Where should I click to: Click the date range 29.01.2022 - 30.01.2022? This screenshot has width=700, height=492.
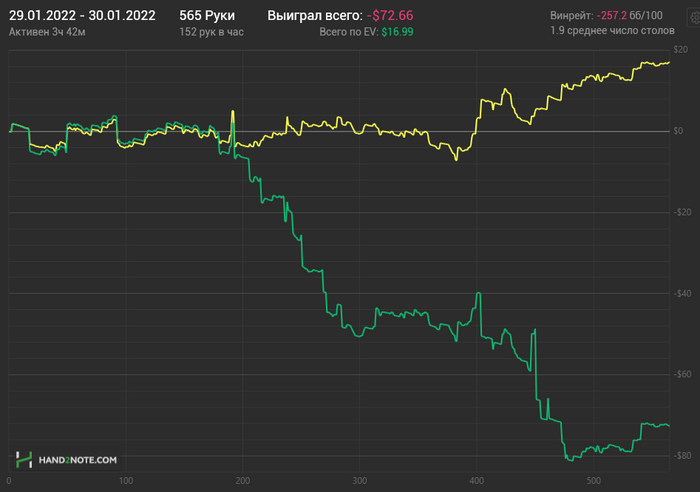[x=82, y=16]
